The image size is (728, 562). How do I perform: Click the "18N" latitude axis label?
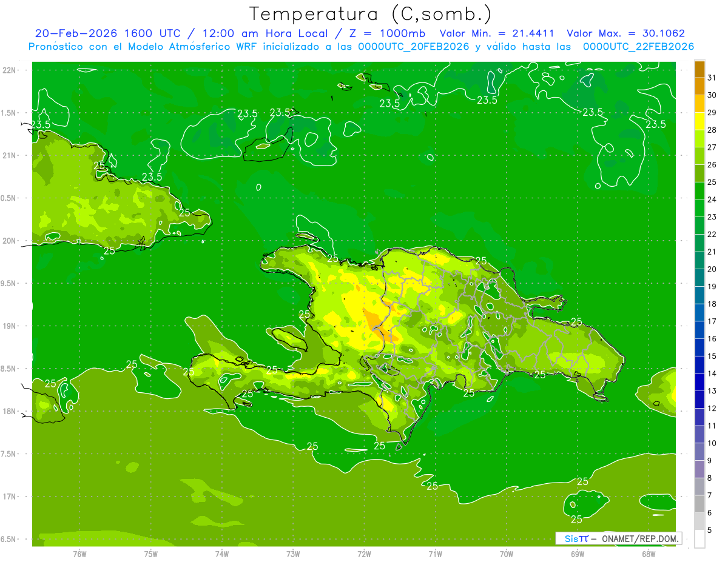tap(9, 411)
